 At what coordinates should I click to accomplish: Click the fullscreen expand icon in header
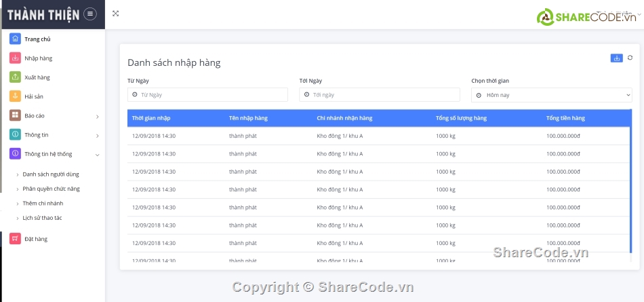point(115,14)
